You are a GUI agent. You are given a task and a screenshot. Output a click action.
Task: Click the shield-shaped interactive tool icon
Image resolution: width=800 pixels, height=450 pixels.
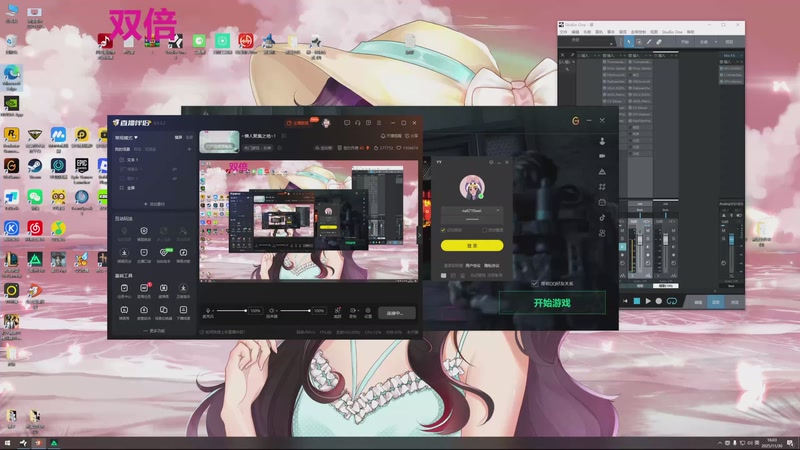[x=144, y=233]
